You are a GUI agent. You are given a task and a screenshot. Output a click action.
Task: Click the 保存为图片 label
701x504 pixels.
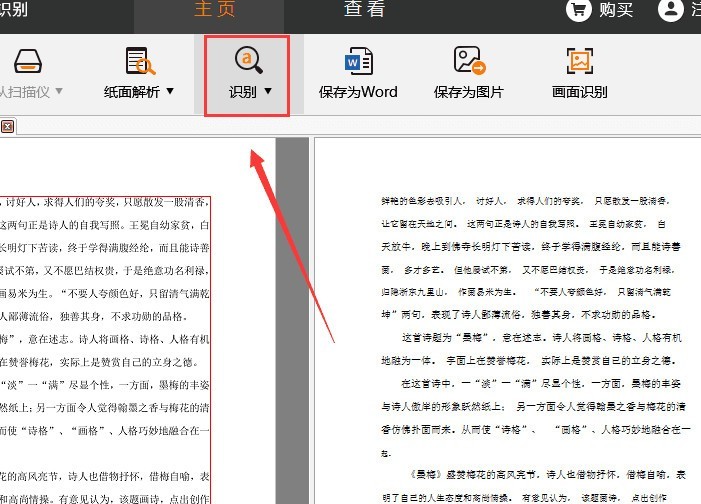click(469, 92)
